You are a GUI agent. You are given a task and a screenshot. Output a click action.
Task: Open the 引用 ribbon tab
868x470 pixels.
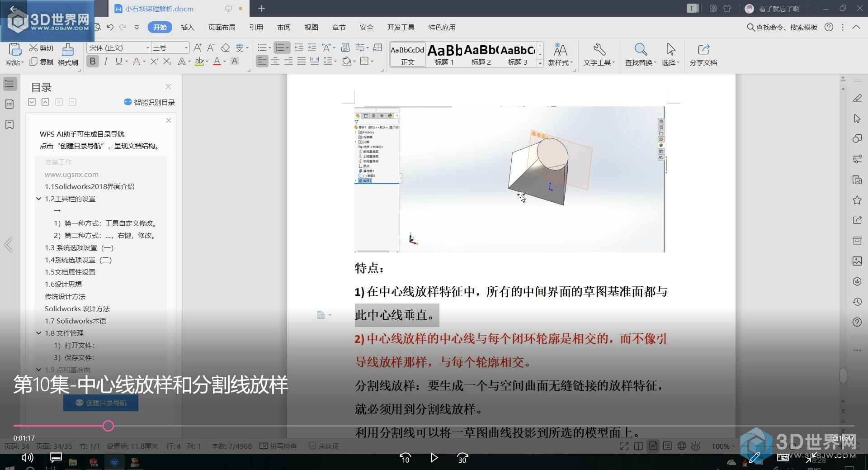(x=256, y=27)
